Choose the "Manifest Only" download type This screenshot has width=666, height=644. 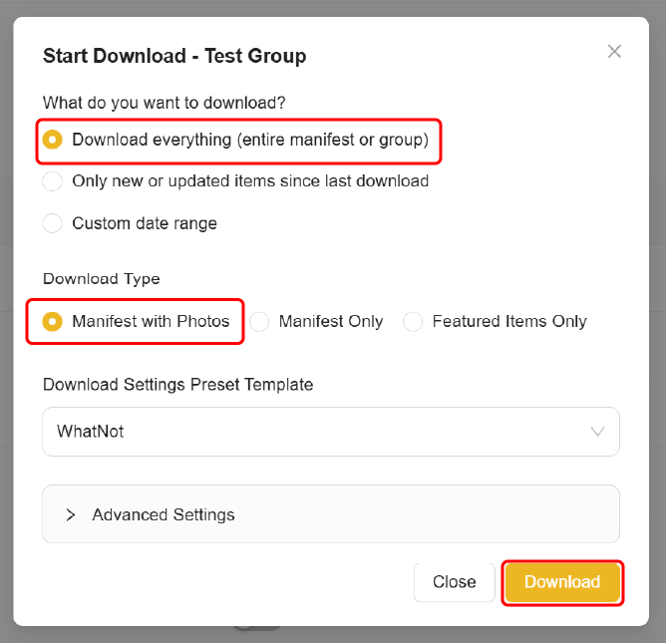point(259,322)
